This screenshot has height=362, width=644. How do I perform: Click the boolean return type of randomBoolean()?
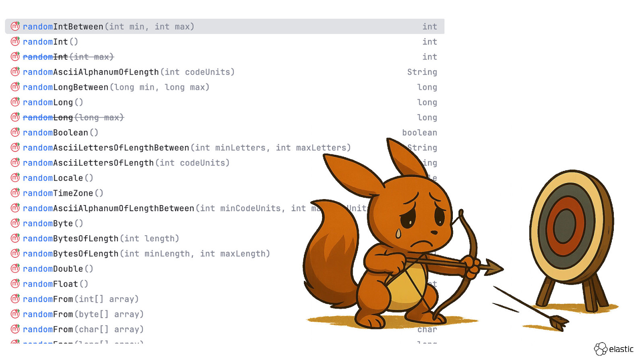tap(420, 133)
